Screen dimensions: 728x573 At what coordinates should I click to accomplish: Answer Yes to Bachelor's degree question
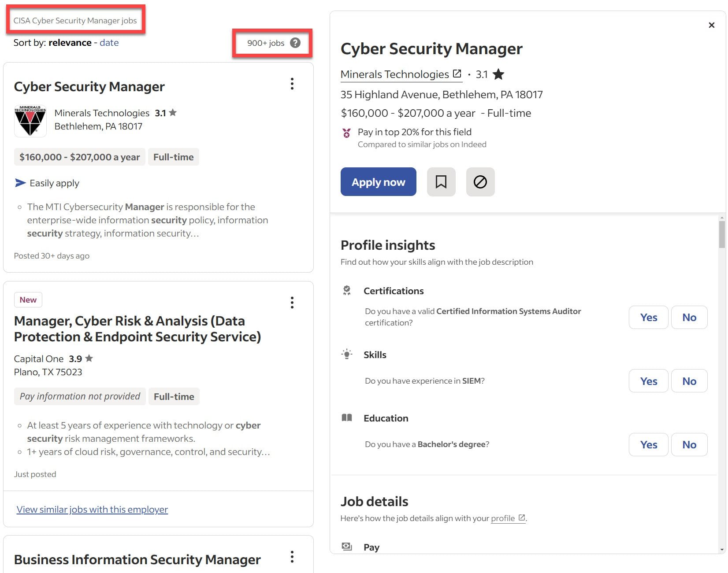[x=648, y=444]
